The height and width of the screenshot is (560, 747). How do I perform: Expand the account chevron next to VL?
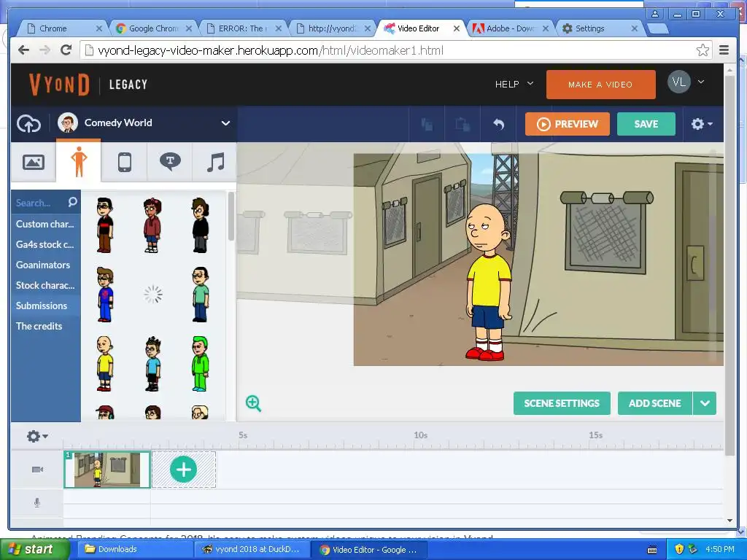[701, 82]
